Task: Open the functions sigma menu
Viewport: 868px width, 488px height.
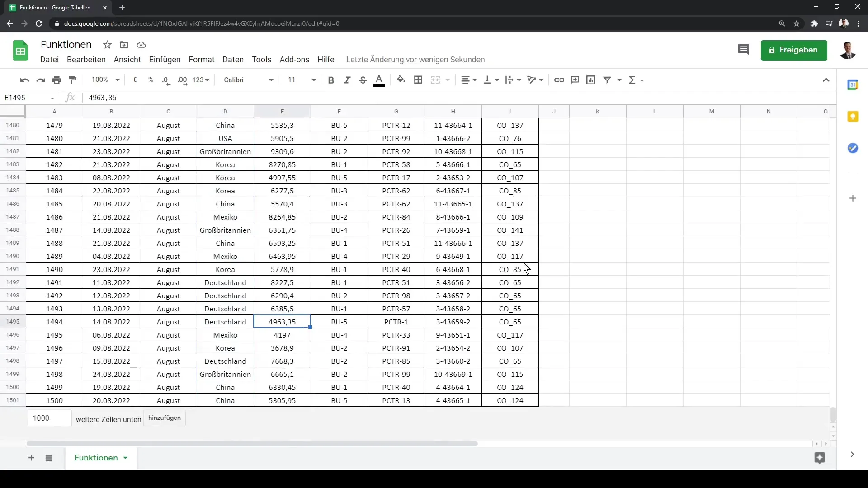Action: click(636, 80)
